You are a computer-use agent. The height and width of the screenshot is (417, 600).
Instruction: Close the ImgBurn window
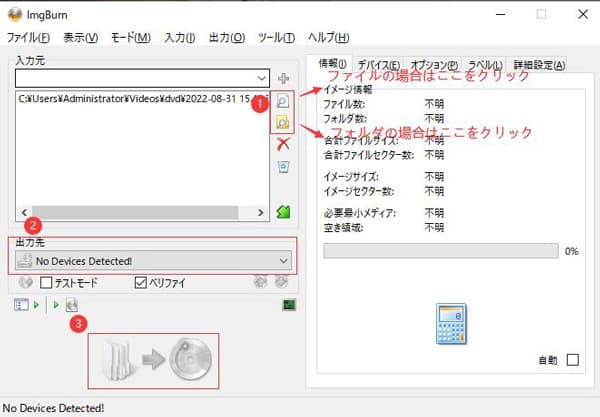click(583, 15)
